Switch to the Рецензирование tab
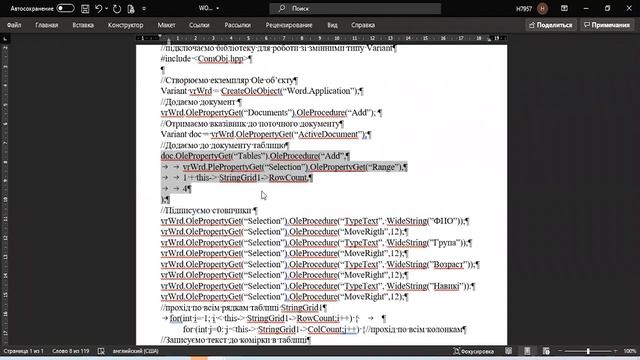640x360 pixels. 289,25
